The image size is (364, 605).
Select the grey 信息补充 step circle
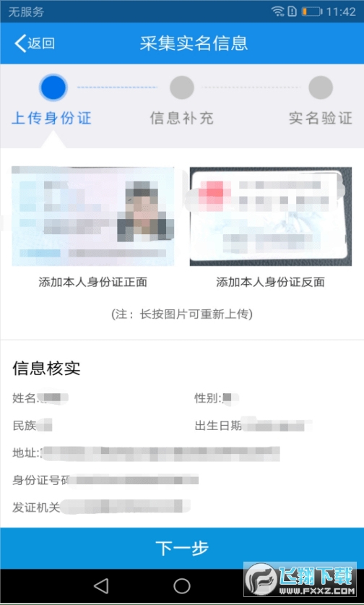point(181,87)
